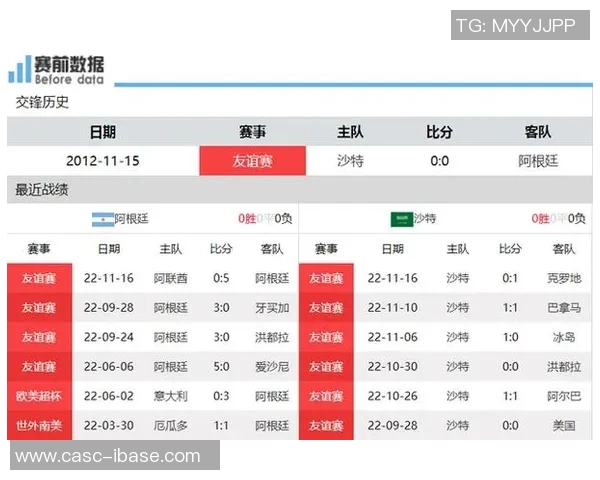Click home team 阿联酋
600x480 pixels.
click(x=171, y=278)
